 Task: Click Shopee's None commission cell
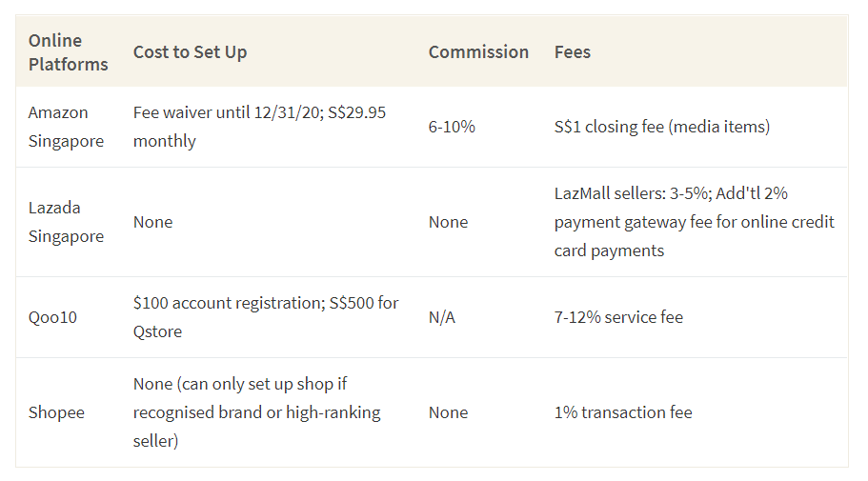click(449, 412)
